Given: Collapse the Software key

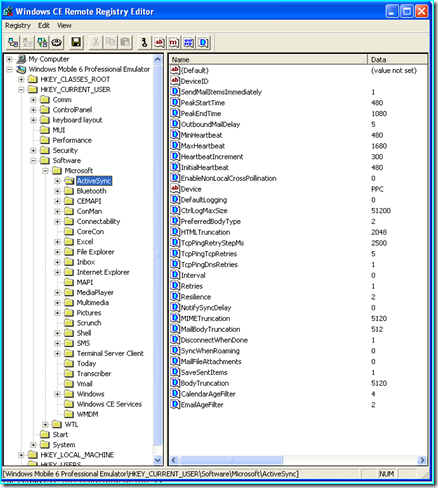Looking at the screenshot, I should (x=33, y=161).
